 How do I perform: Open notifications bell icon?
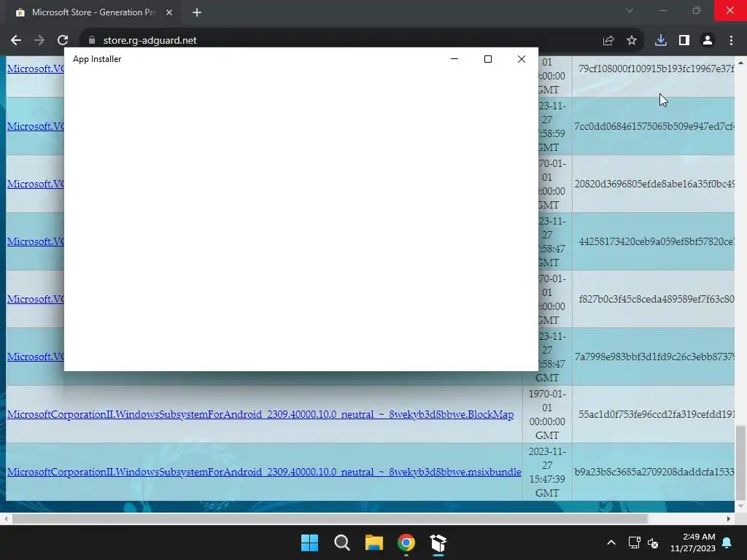point(727,542)
